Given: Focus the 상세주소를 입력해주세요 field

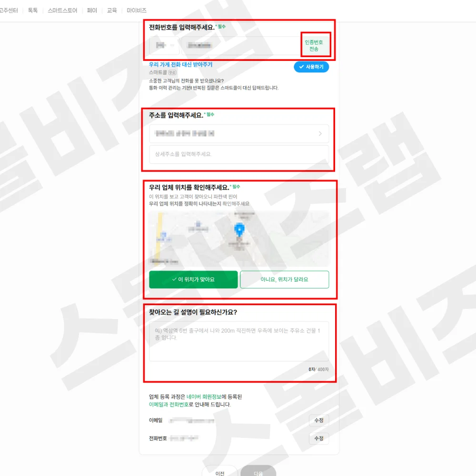Looking at the screenshot, I should pyautogui.click(x=239, y=154).
